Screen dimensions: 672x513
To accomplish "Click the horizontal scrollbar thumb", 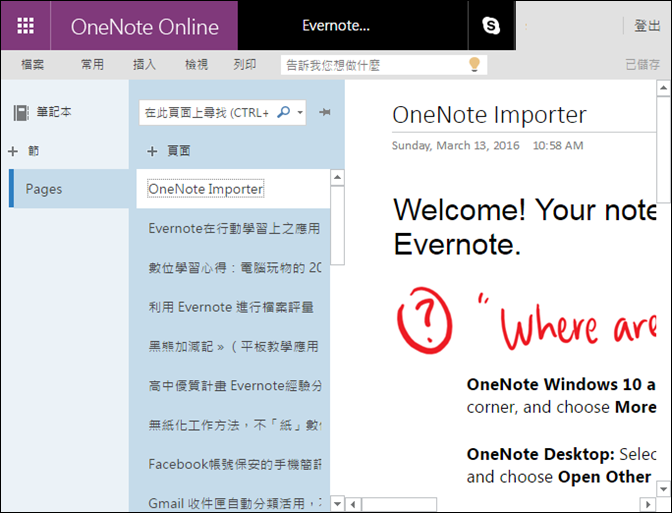I will [x=399, y=504].
